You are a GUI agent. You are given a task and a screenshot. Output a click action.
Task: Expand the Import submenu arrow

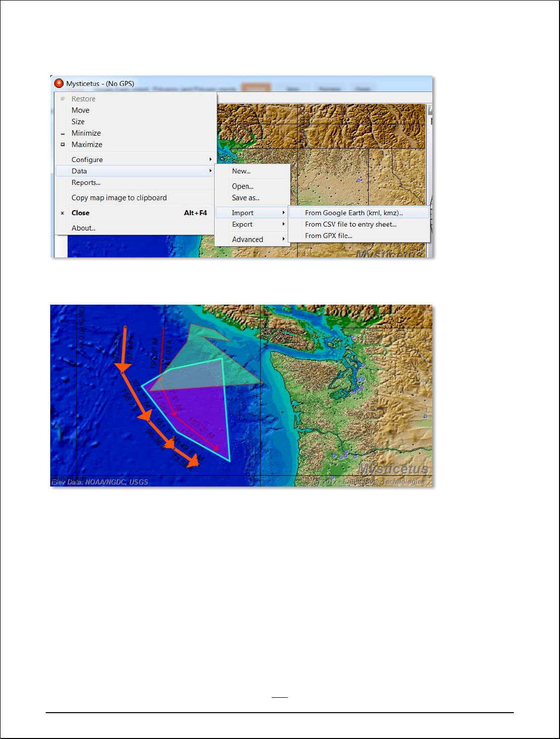pos(284,213)
